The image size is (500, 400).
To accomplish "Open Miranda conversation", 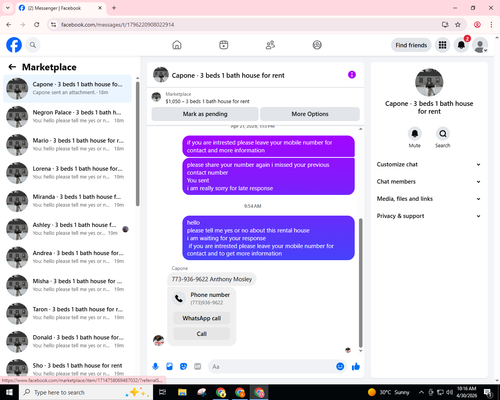I will [67, 201].
